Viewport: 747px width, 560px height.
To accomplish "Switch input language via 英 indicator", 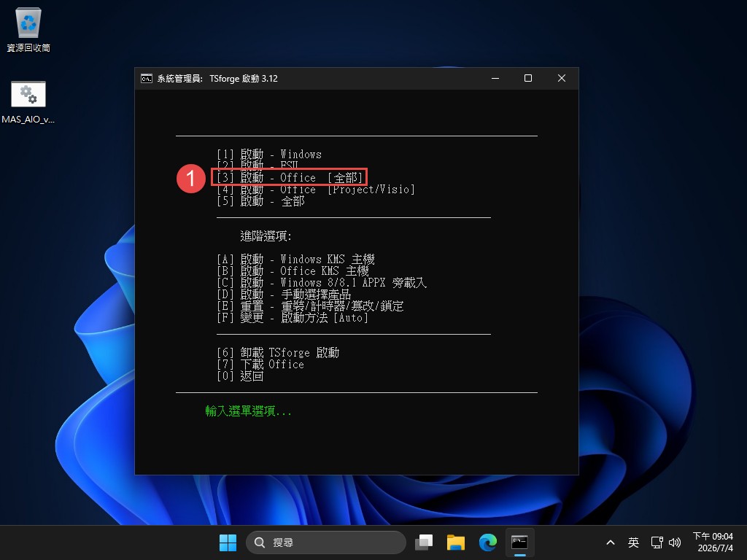I will [x=633, y=542].
